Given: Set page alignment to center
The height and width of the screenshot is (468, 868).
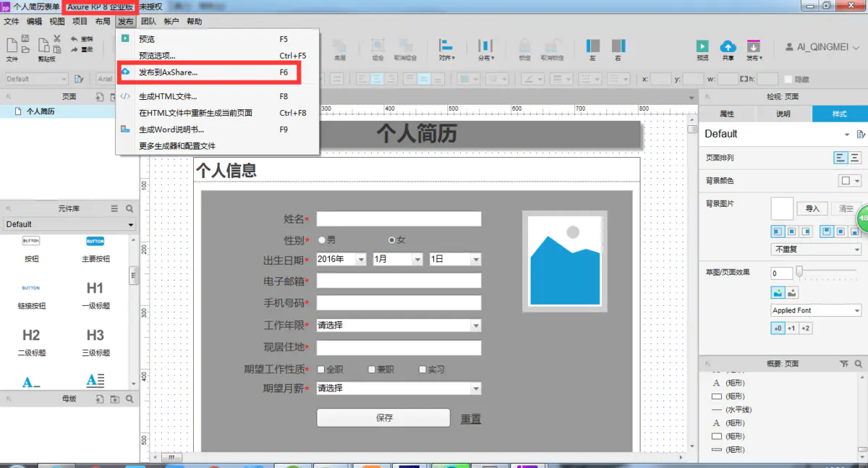Looking at the screenshot, I should (x=854, y=158).
